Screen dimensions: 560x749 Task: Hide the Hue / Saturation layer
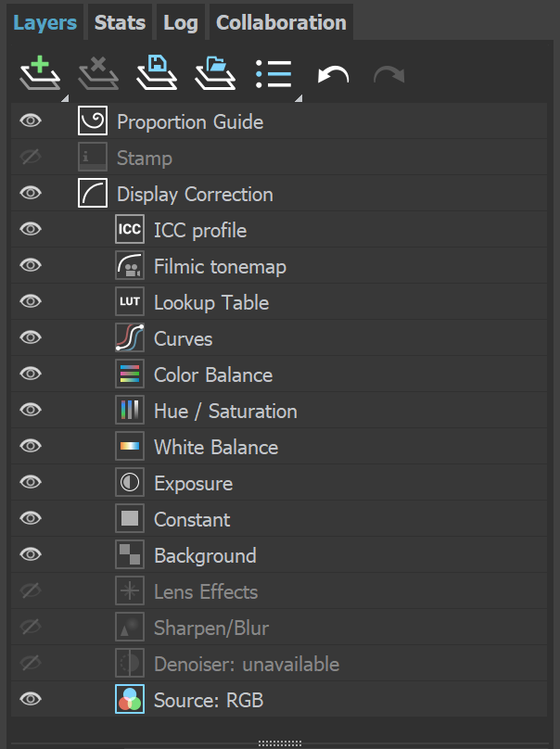pos(31,410)
